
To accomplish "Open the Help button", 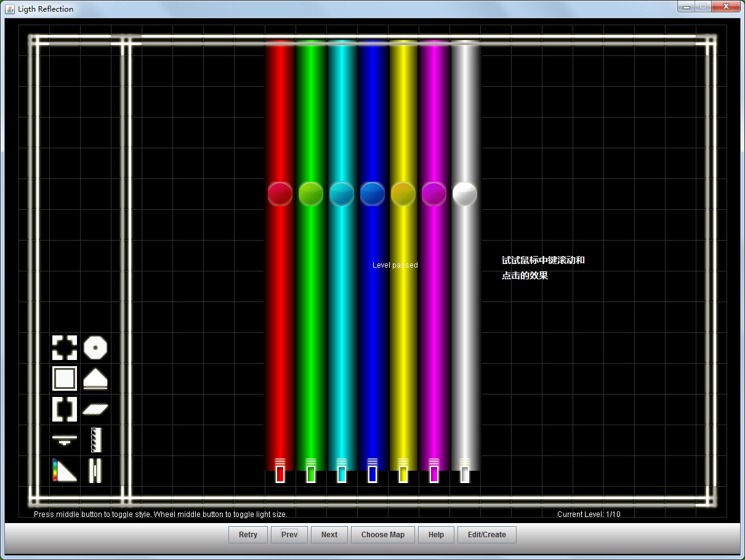I will [436, 535].
